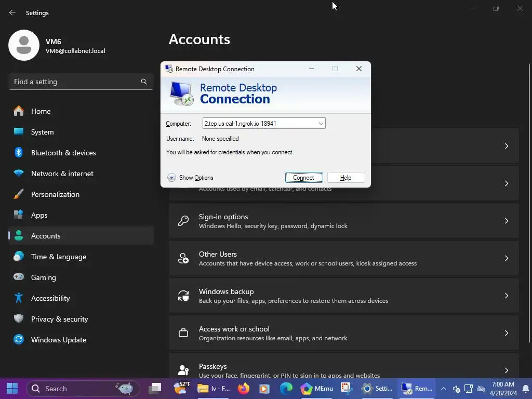Screen dimensions: 532x399
Task: Click the Windows Update refresh icon
Action: point(19,340)
